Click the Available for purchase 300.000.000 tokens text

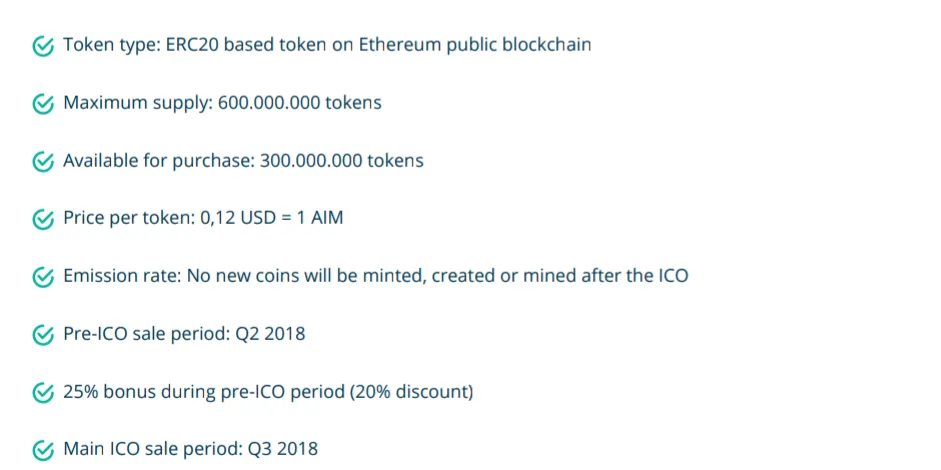coord(243,161)
